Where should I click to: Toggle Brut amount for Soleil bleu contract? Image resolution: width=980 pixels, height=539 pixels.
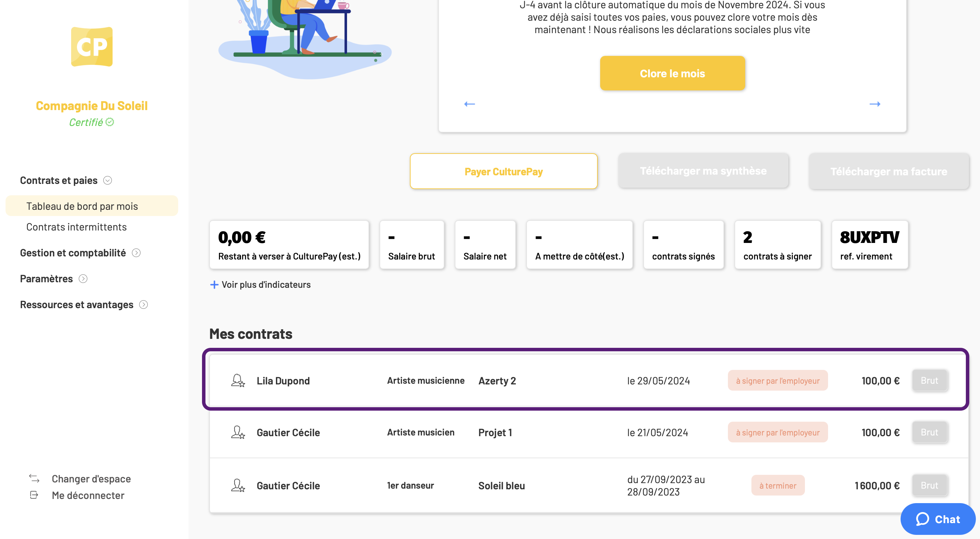click(x=929, y=486)
